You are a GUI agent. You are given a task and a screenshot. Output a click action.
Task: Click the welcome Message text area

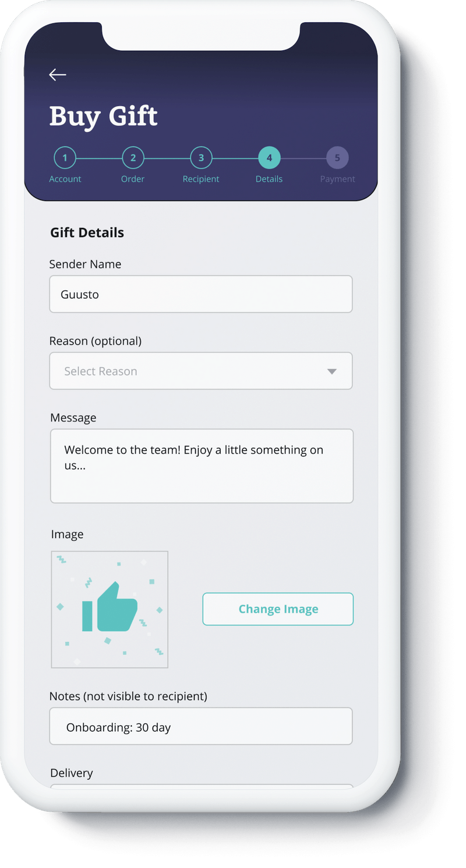(x=201, y=466)
